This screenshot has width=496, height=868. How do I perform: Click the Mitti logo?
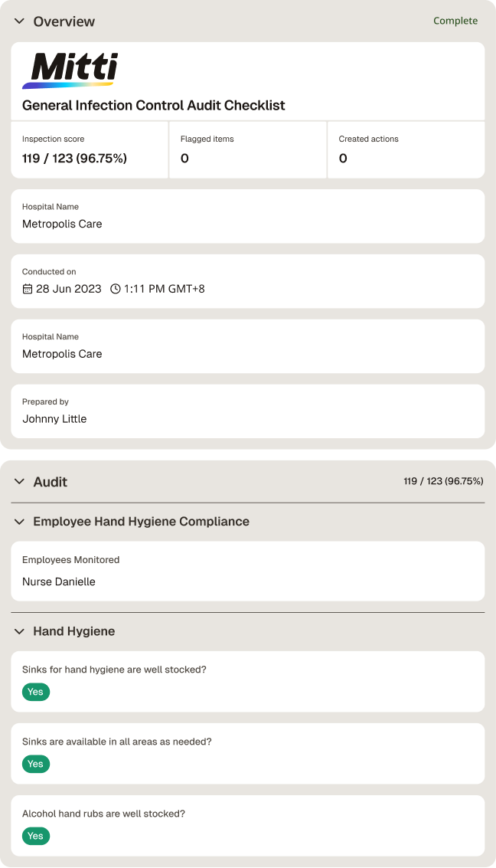click(70, 70)
